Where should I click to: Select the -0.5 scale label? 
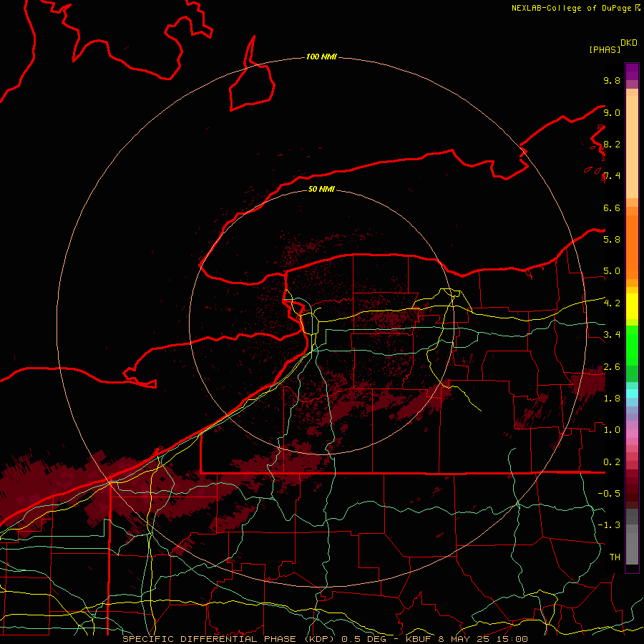click(609, 493)
